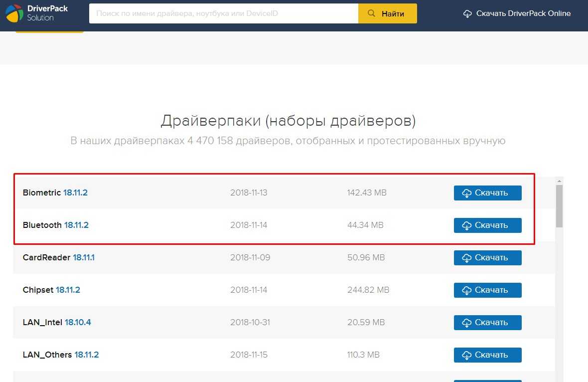Download the Bluetooth driverpack

coord(487,225)
